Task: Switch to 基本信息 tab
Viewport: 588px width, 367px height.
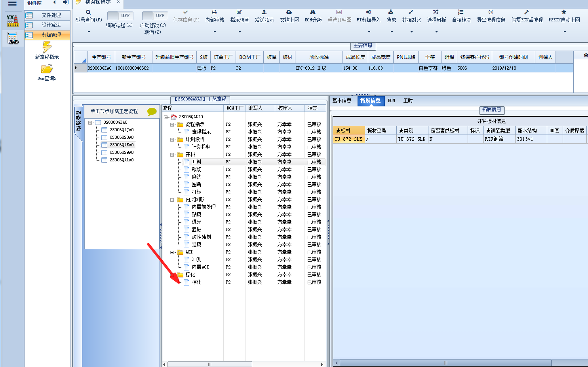Action: (x=342, y=101)
